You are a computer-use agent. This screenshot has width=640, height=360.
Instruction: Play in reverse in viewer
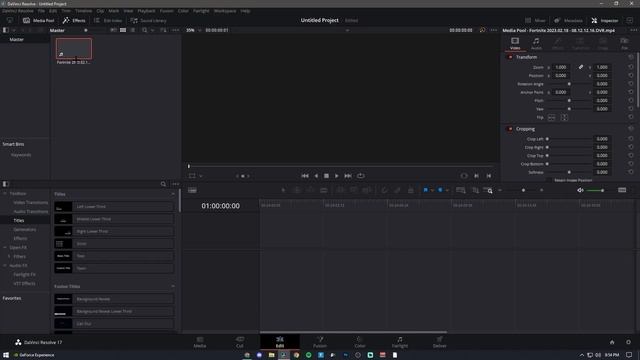[x=316, y=176]
